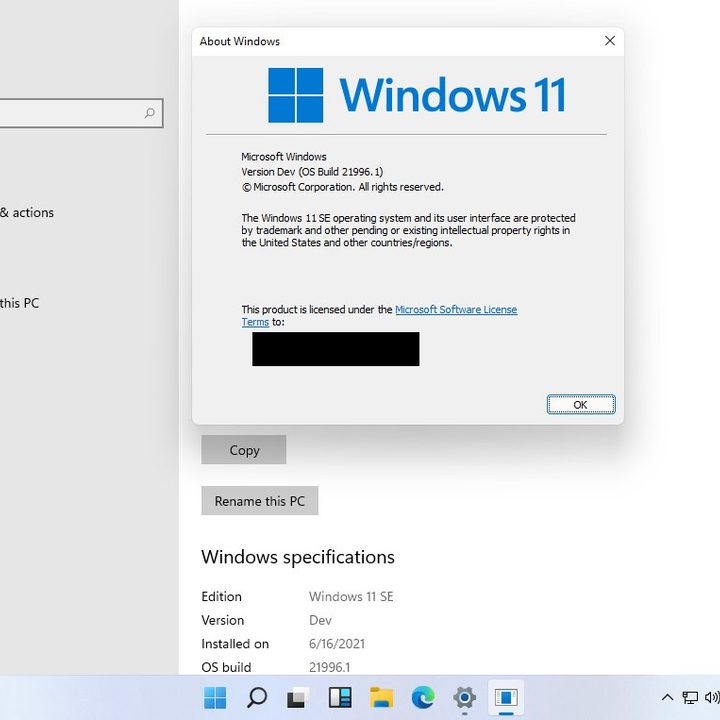Click the 'Microsoft Corporation. All rights reserved.' line
Screen dimensions: 720x720
pos(343,187)
